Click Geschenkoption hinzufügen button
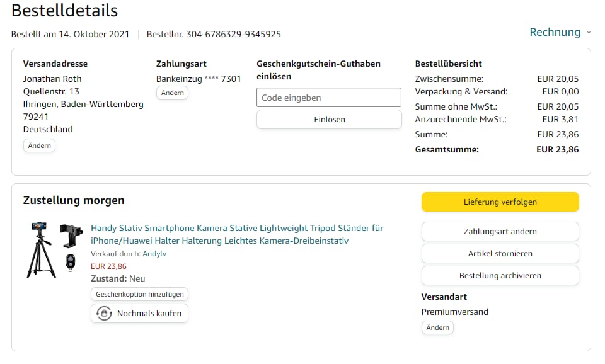Image resolution: width=605 pixels, height=364 pixels. point(139,294)
